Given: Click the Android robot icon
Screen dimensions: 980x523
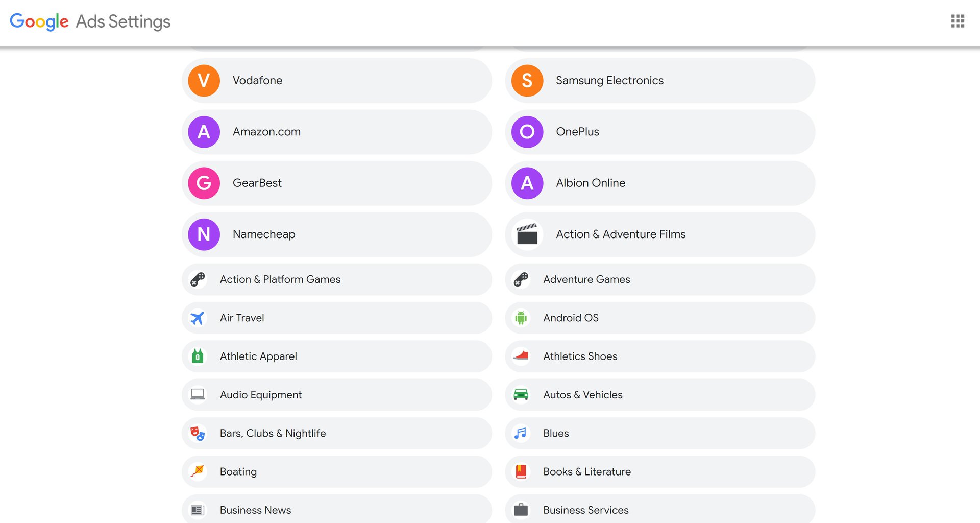Looking at the screenshot, I should [x=521, y=318].
